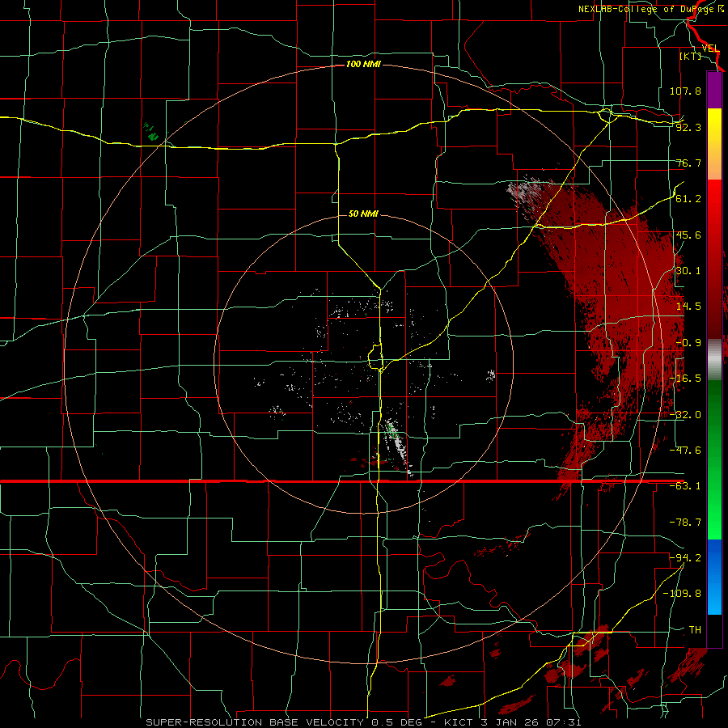Click the VEL legend title
The width and height of the screenshot is (728, 728).
tap(710, 49)
